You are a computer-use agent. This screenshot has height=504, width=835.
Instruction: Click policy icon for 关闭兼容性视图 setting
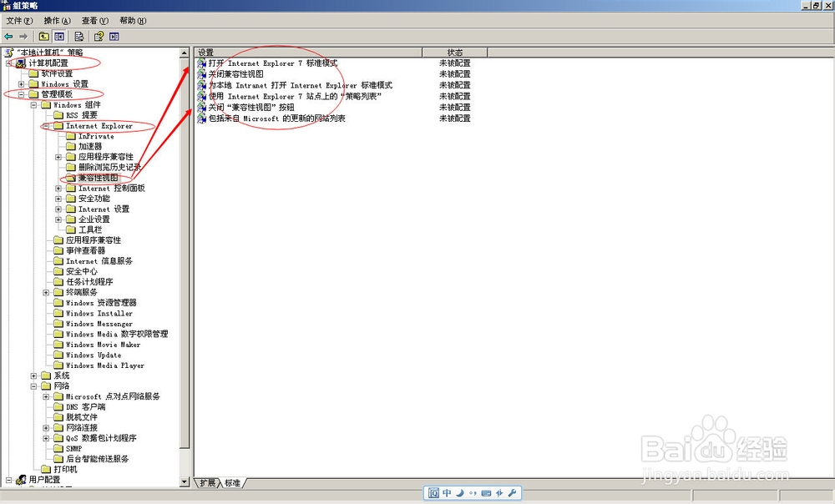(201, 74)
